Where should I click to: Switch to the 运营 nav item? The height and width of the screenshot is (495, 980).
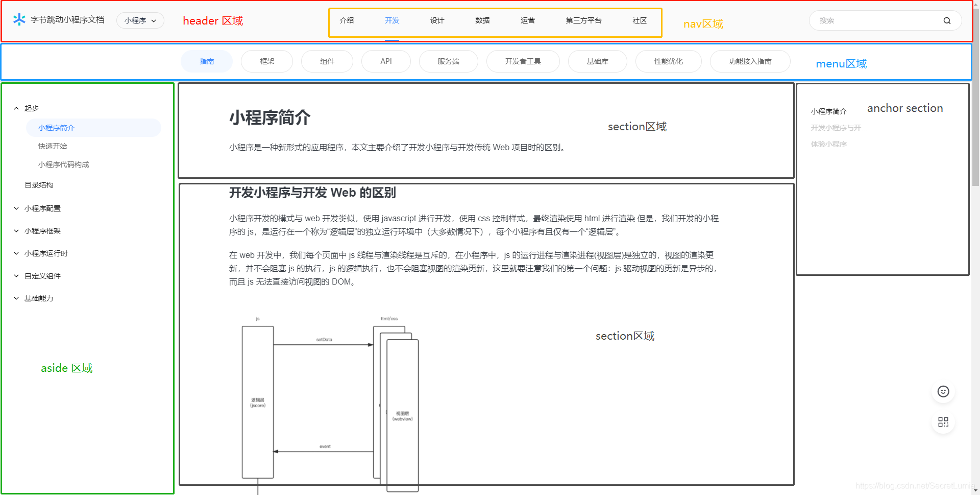[528, 20]
